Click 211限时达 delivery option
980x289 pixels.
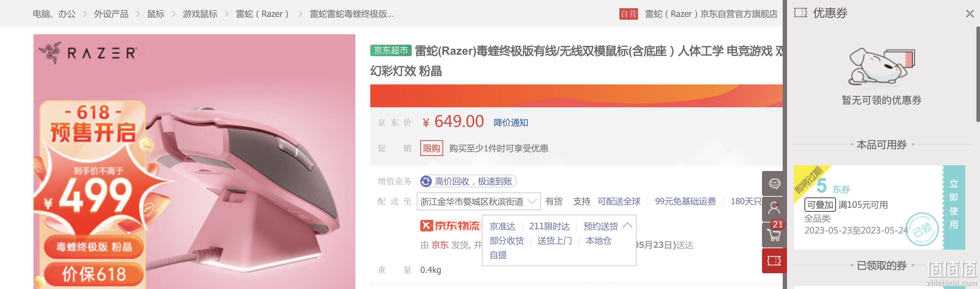pos(549,226)
